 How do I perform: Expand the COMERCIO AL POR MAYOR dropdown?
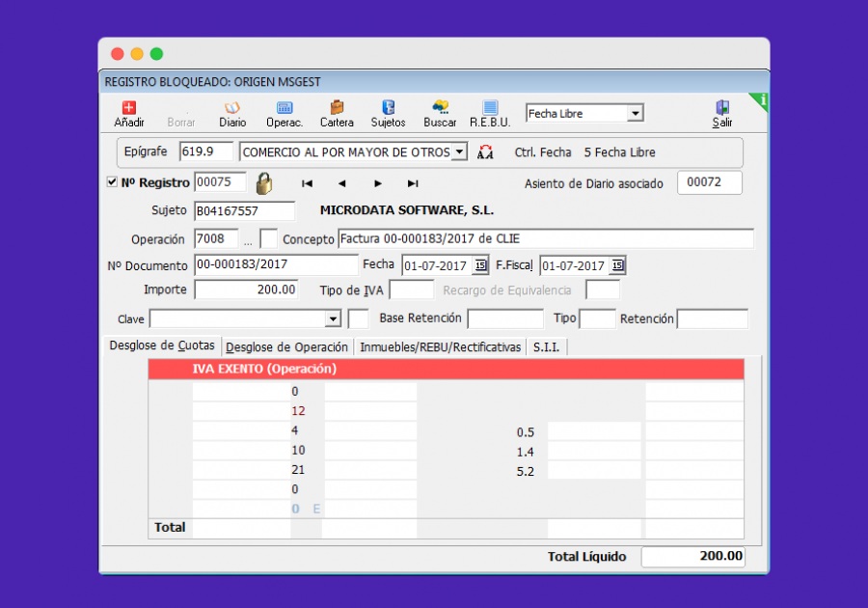pyautogui.click(x=459, y=152)
